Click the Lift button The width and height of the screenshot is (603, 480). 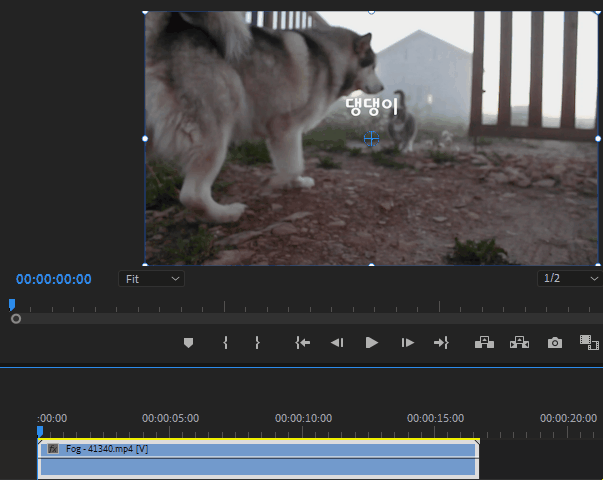484,342
